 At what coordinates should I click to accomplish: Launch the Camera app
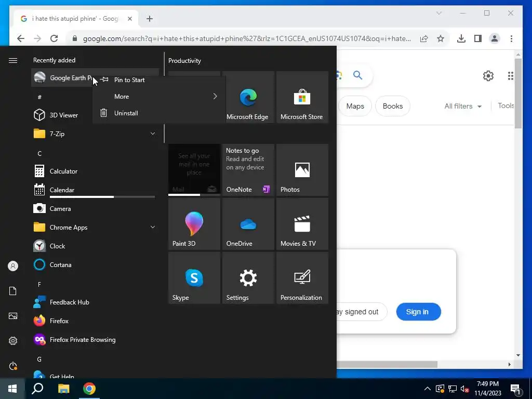[x=95, y=209]
